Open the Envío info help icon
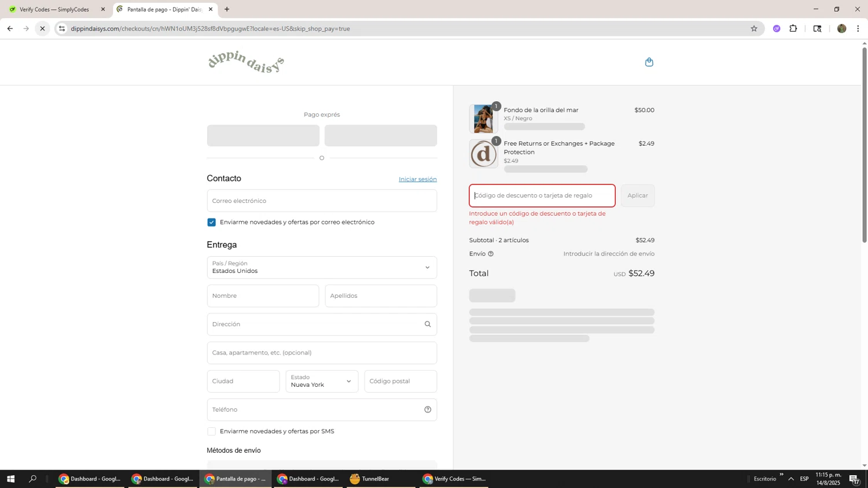868x488 pixels. coord(491,254)
